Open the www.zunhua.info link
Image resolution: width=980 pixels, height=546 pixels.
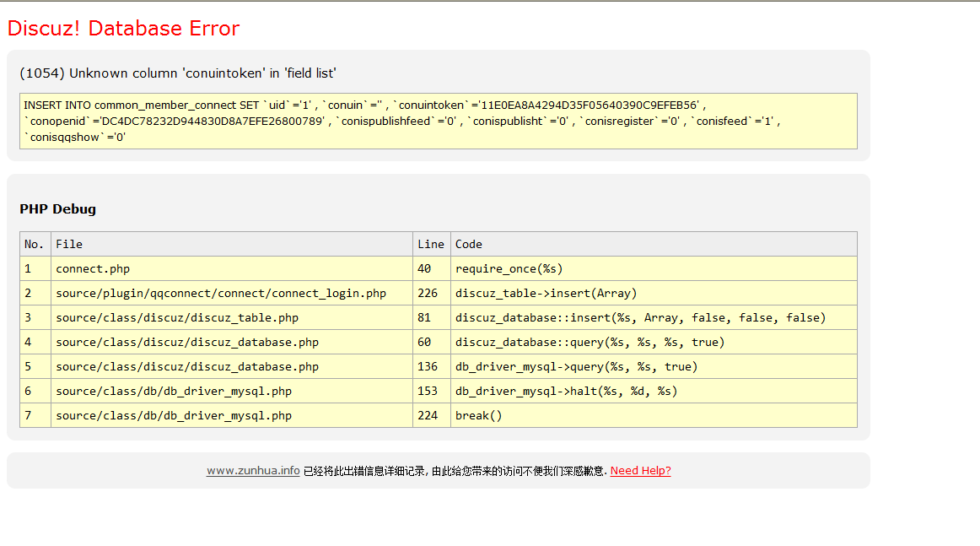click(x=253, y=471)
